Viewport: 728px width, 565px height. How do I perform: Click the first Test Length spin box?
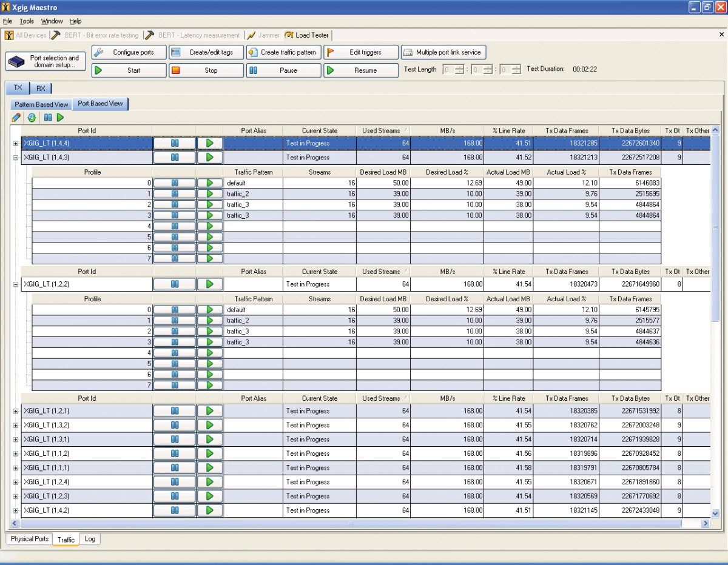[453, 70]
